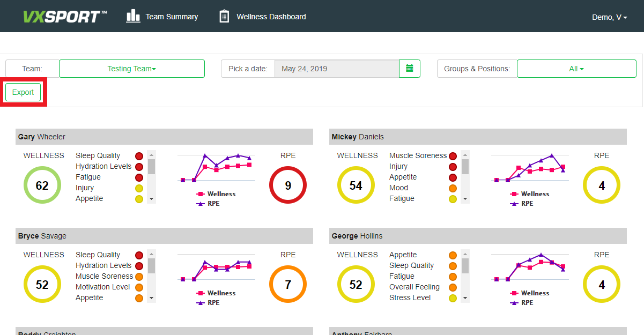
Task: Click Gary Wheeler's Hydration Levels label
Action: 103,167
